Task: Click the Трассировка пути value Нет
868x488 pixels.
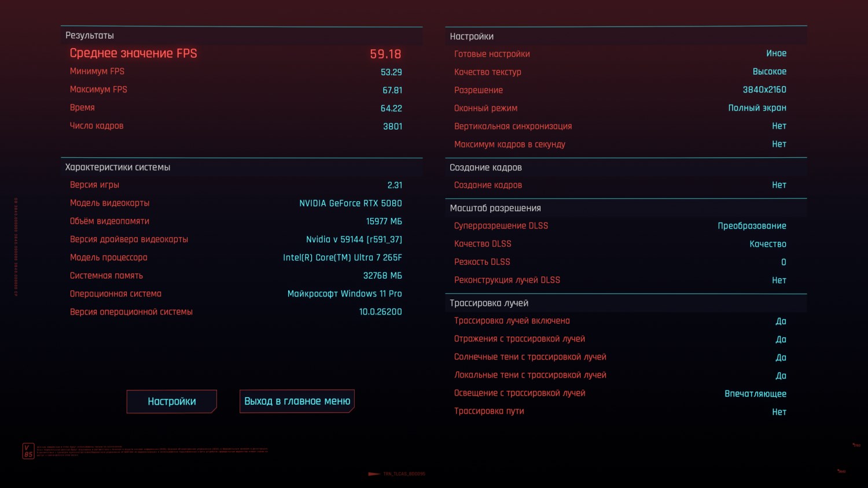Action: (x=779, y=412)
